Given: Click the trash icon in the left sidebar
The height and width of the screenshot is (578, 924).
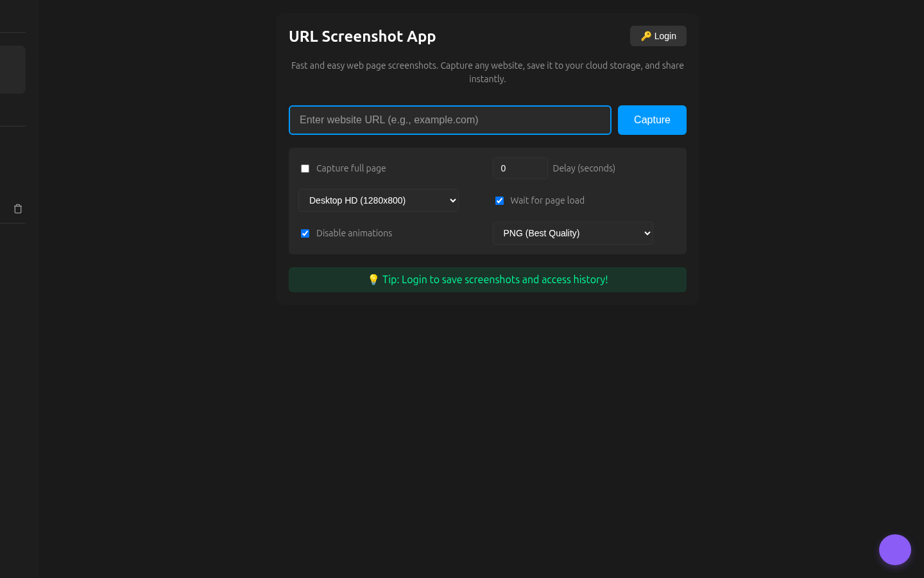Looking at the screenshot, I should [x=18, y=209].
